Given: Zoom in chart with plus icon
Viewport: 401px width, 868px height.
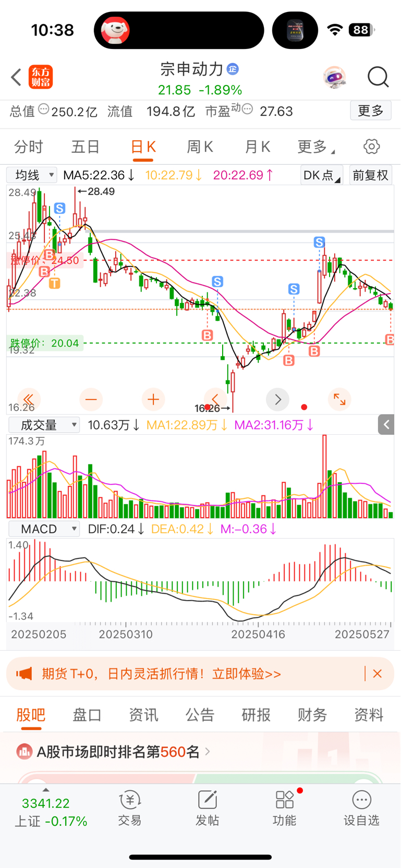Looking at the screenshot, I should coord(153,400).
